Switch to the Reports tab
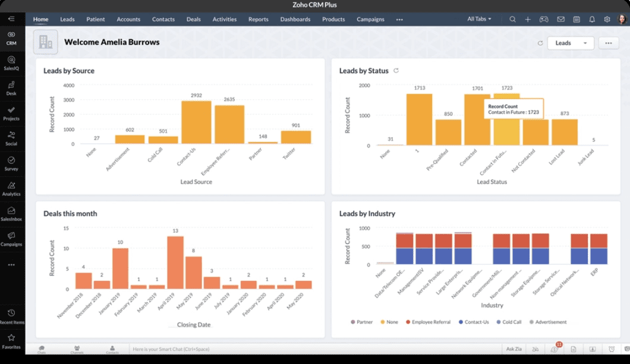The width and height of the screenshot is (630, 364). pyautogui.click(x=258, y=19)
